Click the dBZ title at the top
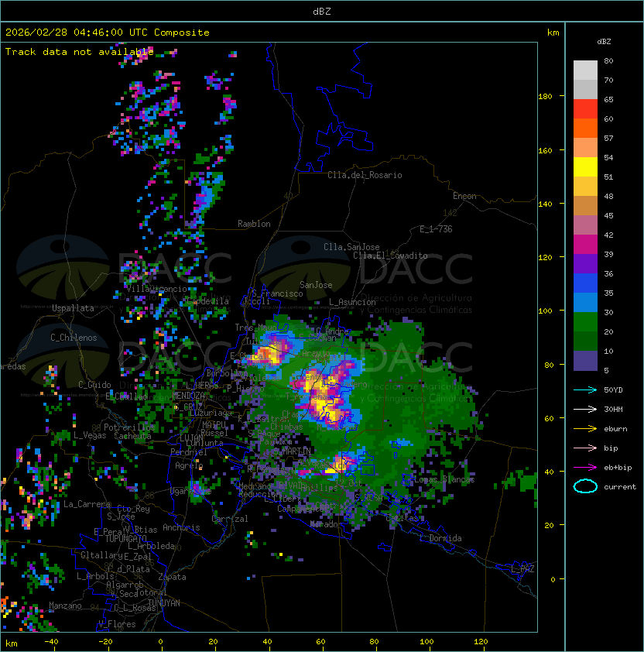Image resolution: width=644 pixels, height=652 pixels. click(322, 12)
